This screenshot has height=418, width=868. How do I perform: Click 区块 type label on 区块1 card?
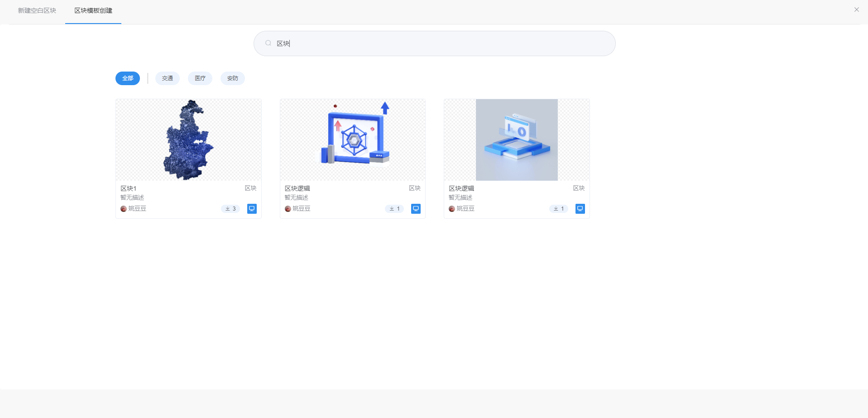pyautogui.click(x=251, y=188)
